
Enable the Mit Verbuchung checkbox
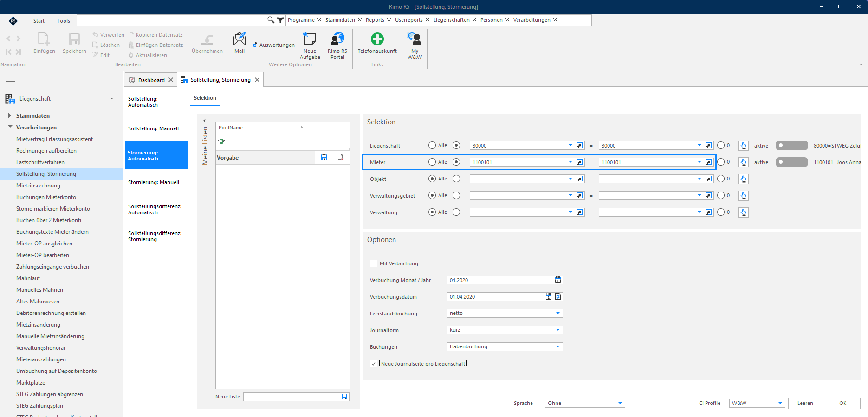374,263
